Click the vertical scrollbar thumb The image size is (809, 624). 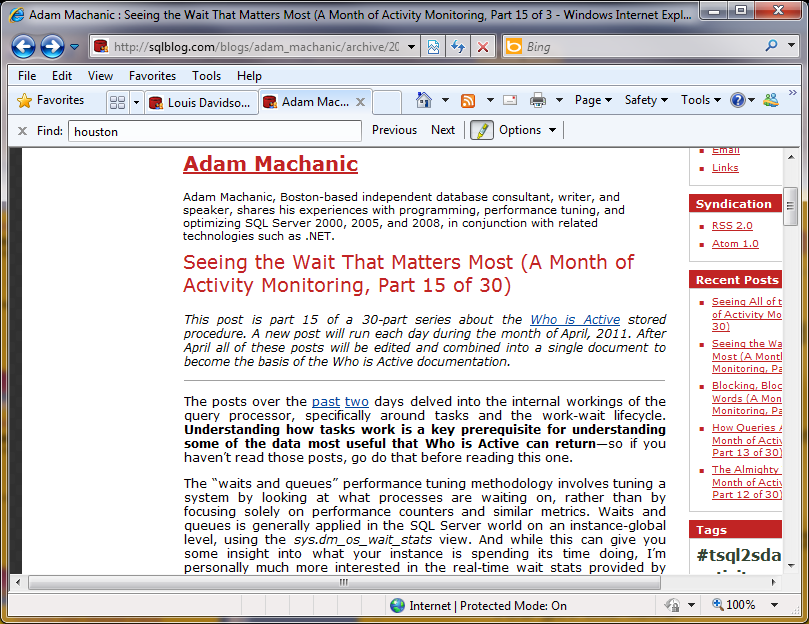pos(790,206)
